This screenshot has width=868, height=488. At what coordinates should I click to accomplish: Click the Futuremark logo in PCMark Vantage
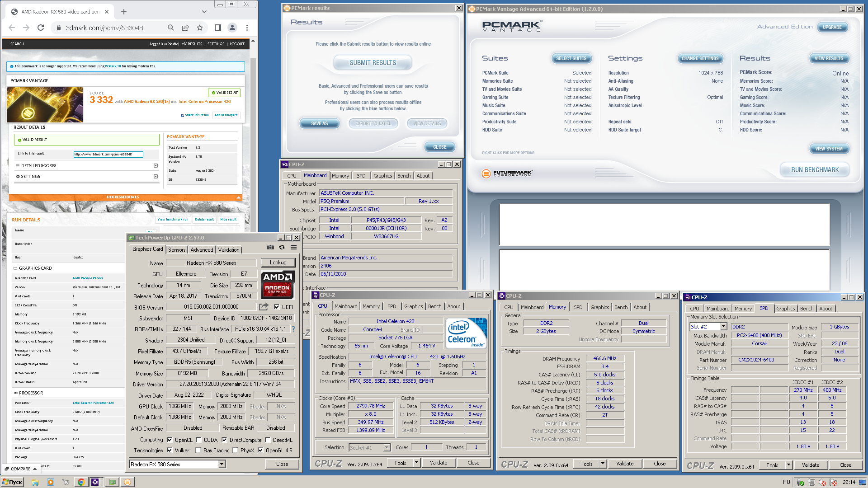coord(507,174)
